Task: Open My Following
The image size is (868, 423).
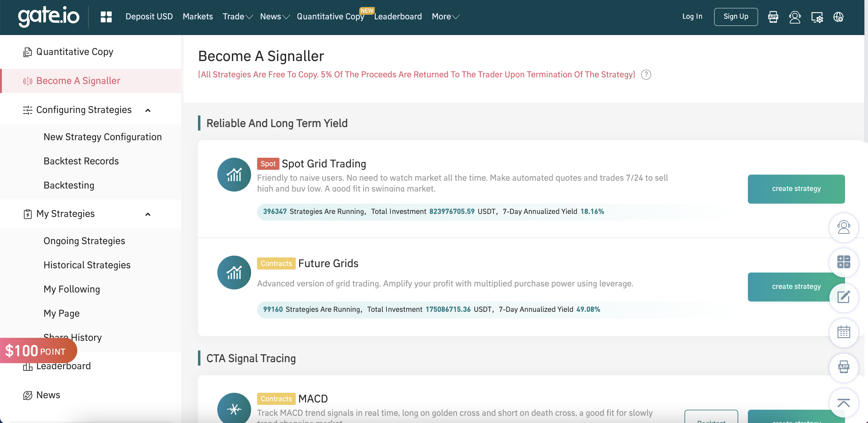Action: pyautogui.click(x=72, y=289)
